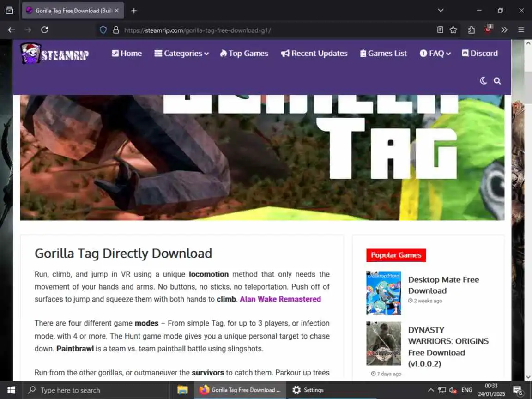Open a new tab with plus button
Image resolution: width=532 pixels, height=399 pixels.
click(x=134, y=11)
